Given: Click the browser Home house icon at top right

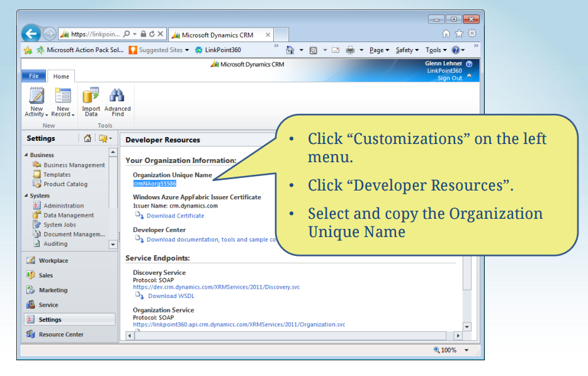Looking at the screenshot, I should 446,34.
